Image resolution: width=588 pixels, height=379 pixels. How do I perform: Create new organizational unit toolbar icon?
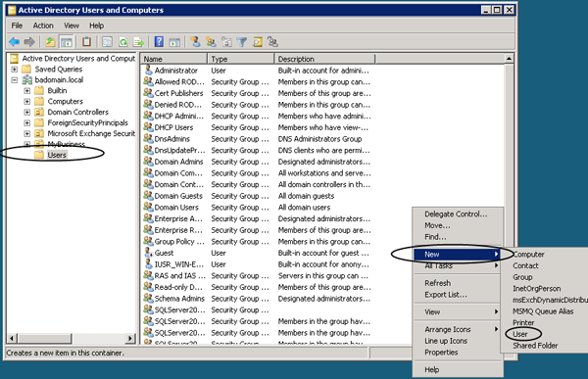pos(226,42)
